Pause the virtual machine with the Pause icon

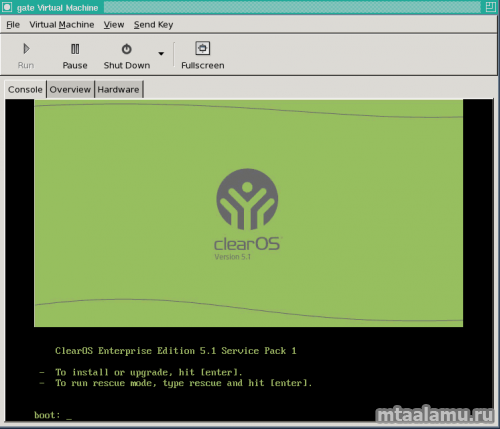click(x=75, y=49)
